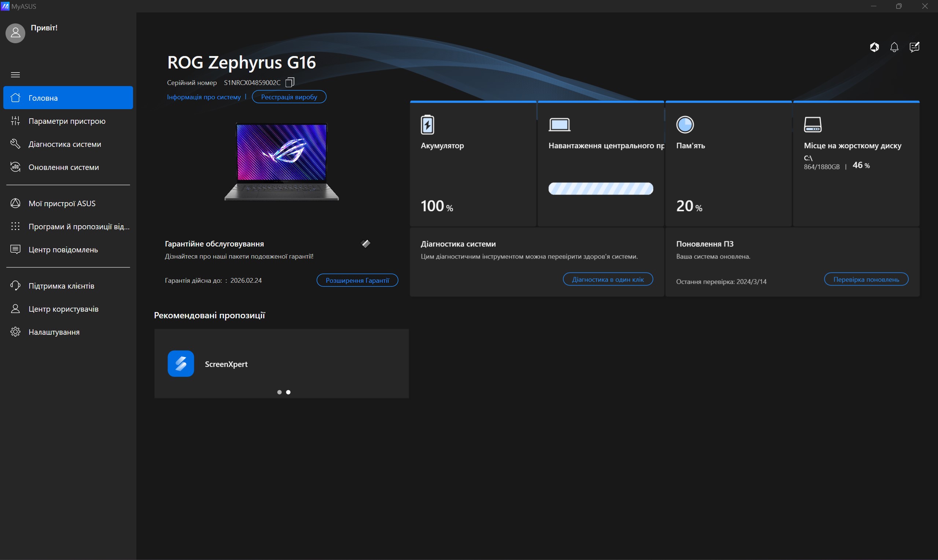Click the Рекомендовані пропозиції heading

coord(210,315)
